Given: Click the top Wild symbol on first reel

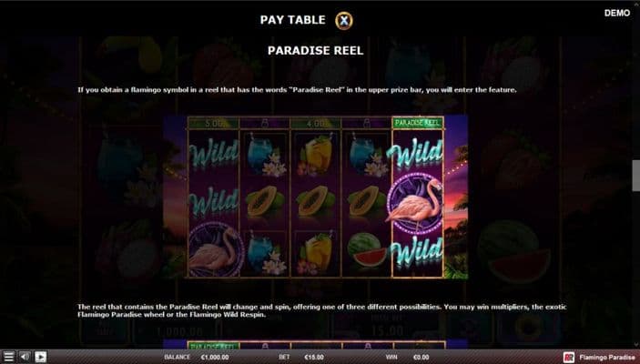Looking at the screenshot, I should (x=214, y=153).
